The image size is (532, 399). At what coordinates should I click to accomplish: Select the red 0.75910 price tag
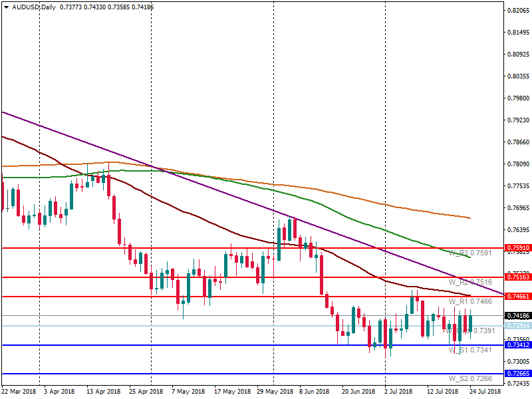click(517, 248)
